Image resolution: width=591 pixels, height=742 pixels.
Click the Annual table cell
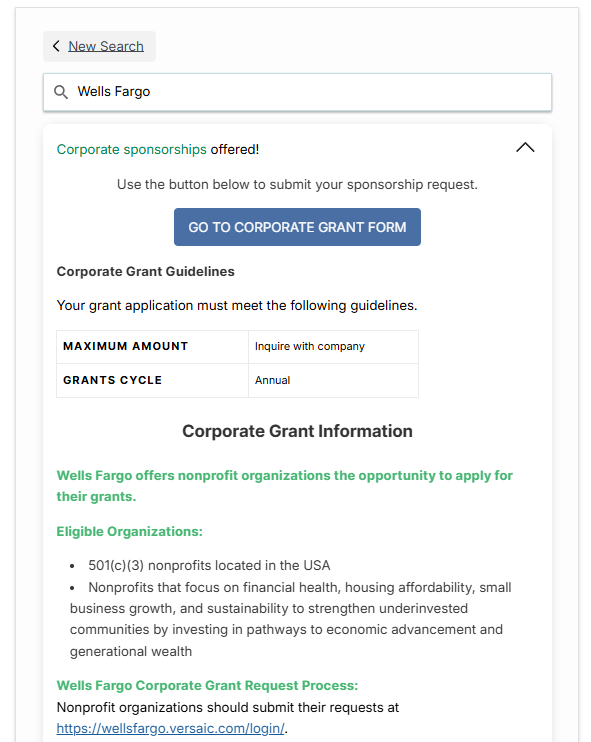click(333, 380)
